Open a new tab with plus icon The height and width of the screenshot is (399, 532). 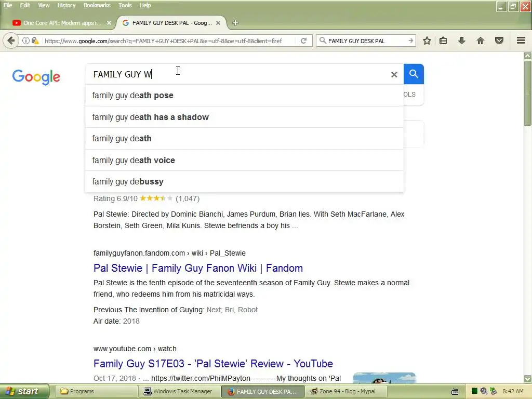click(x=235, y=23)
